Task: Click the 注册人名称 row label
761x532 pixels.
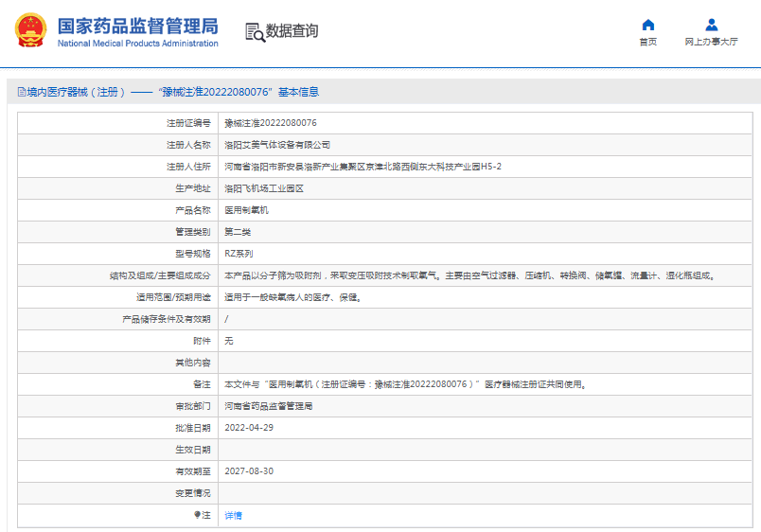Action: (188, 145)
